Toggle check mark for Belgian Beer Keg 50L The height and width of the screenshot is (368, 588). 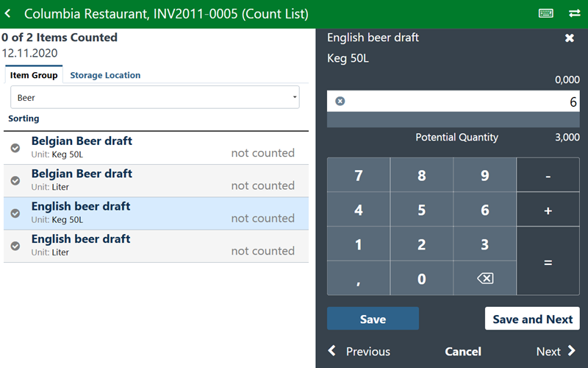(x=15, y=147)
